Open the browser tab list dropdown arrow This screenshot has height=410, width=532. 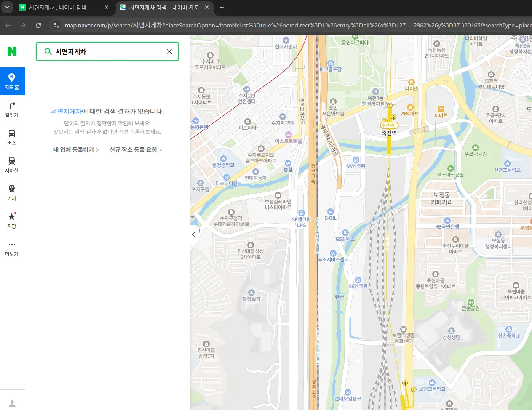click(x=7, y=7)
